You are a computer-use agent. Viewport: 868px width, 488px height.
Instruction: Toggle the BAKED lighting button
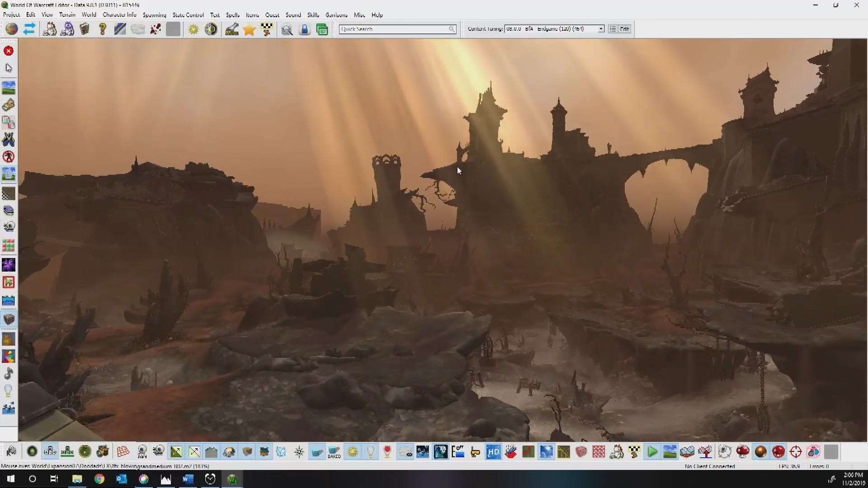click(x=334, y=451)
